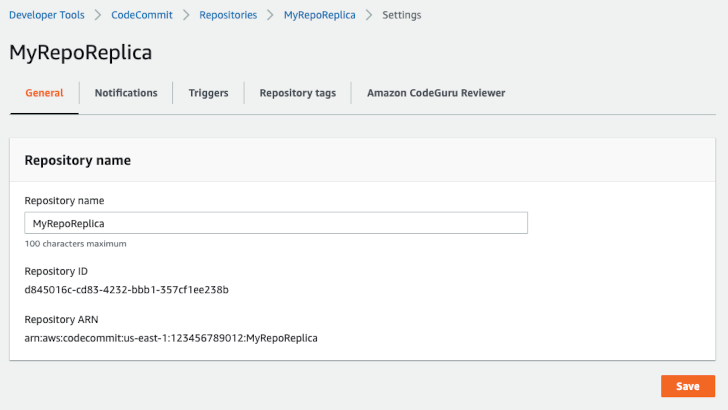Click the '100 characters maximum' hint
The height and width of the screenshot is (410, 728).
pyautogui.click(x=75, y=244)
